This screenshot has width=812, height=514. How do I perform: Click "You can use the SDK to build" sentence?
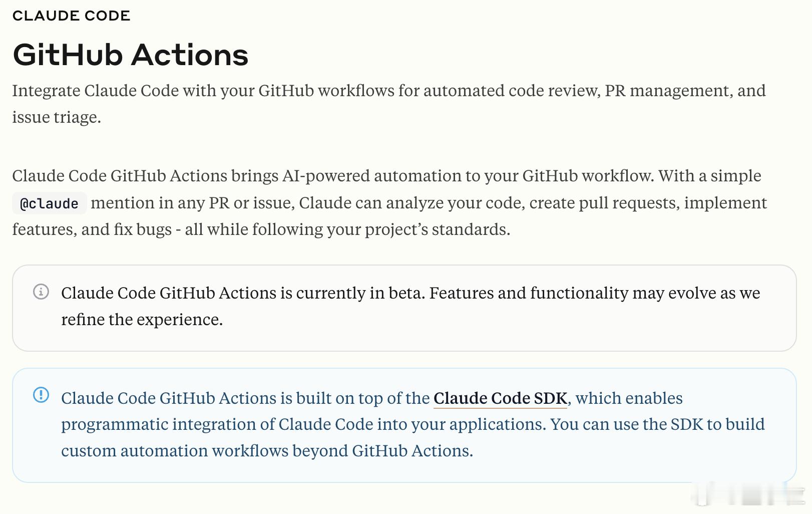tap(657, 424)
